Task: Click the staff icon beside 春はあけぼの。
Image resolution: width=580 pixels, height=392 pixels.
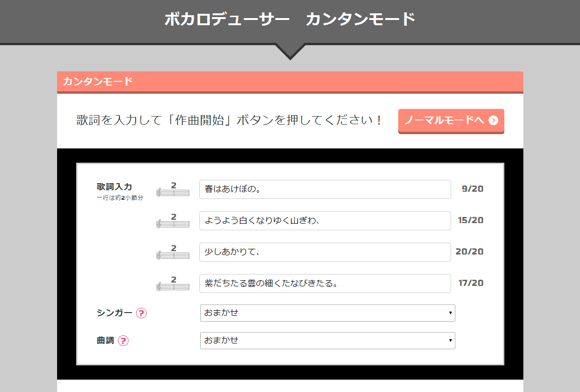Action: point(173,189)
